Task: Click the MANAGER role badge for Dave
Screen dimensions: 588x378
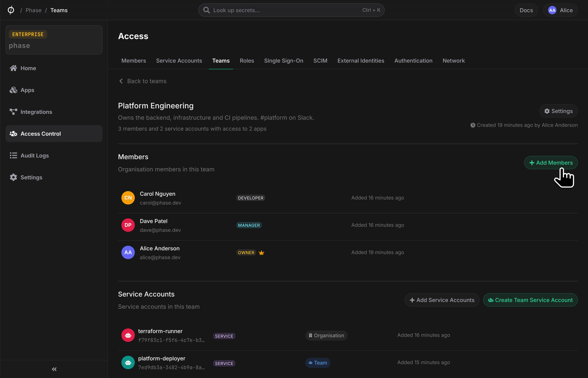Action: click(x=249, y=225)
